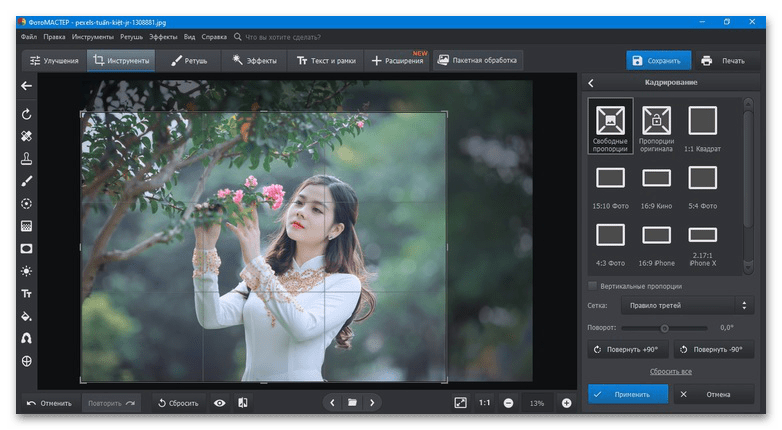This screenshot has height=430, width=782.
Task: Click the Сохранить button
Action: [x=658, y=60]
